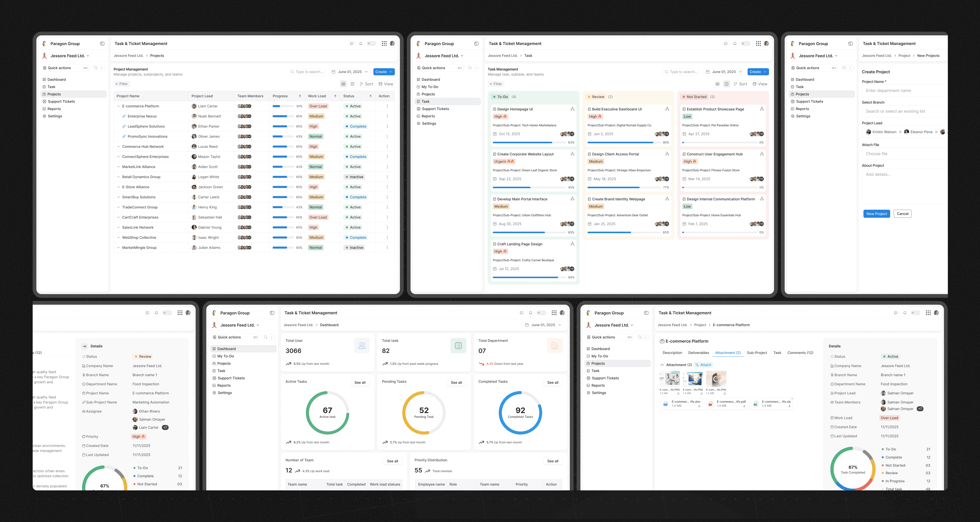The image size is (980, 522).
Task: Open notifications bell on Task Management board page
Action: click(735, 43)
